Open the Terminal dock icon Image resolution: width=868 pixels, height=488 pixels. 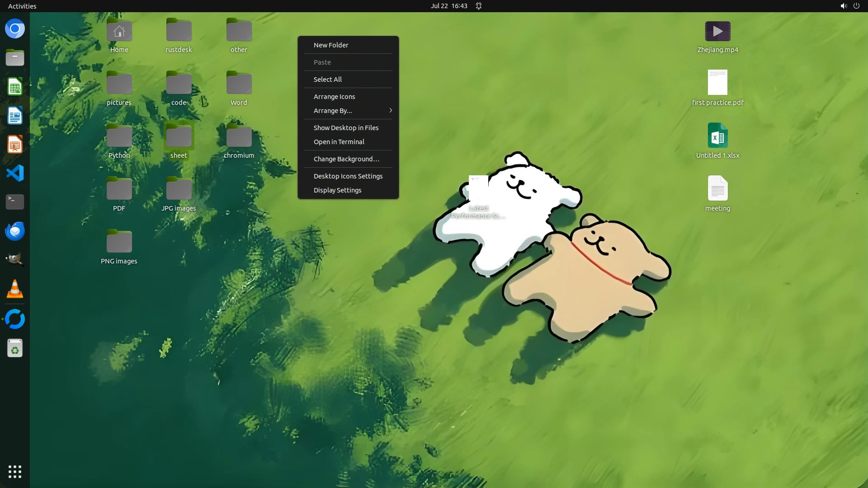(x=15, y=202)
